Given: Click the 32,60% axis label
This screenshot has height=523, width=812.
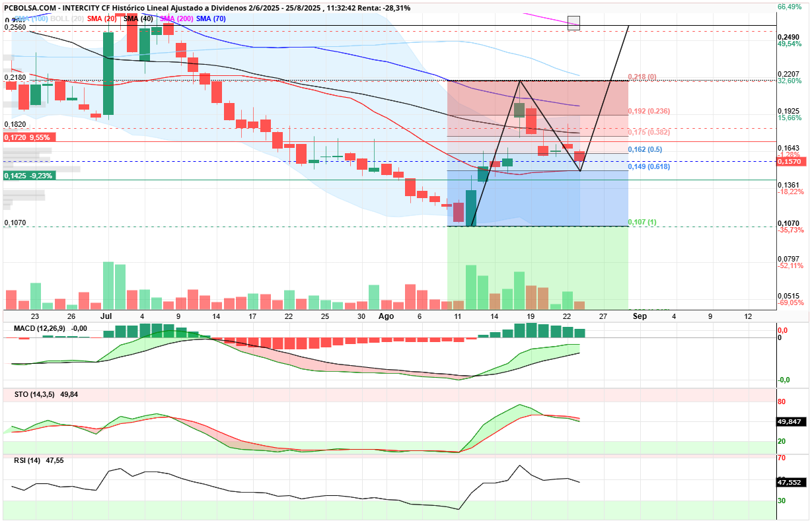Looking at the screenshot, I should point(790,81).
